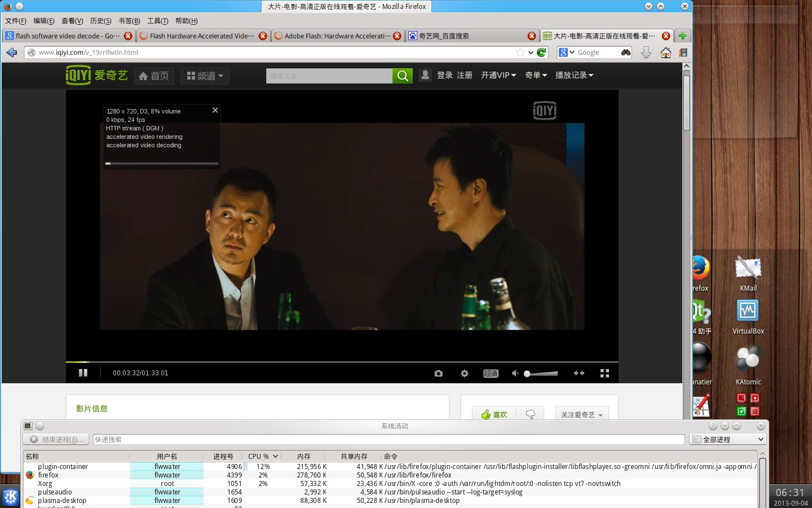The image size is (812, 508).
Task: Close the 奇艺网_百度搜索 tab
Action: (532, 36)
